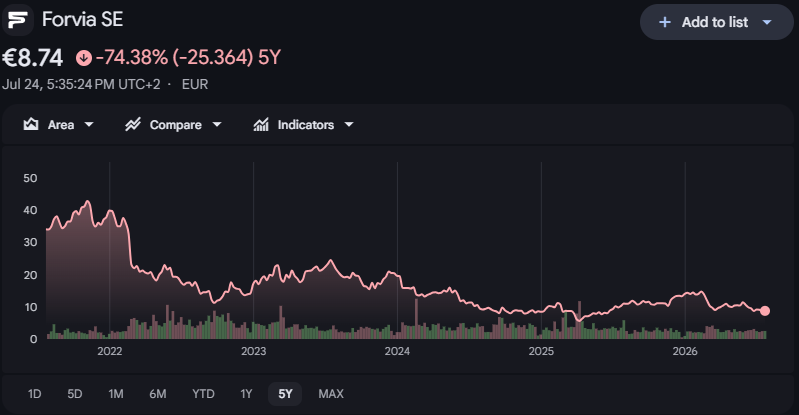Click the plus icon in Add to list
799x415 pixels.
[x=664, y=22]
